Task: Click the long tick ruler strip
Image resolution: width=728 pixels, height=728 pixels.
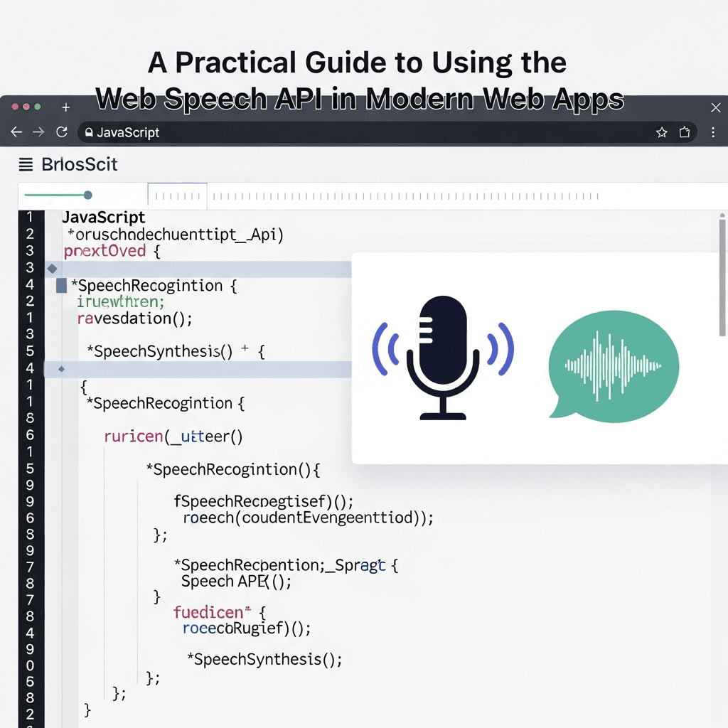Action: pos(405,196)
